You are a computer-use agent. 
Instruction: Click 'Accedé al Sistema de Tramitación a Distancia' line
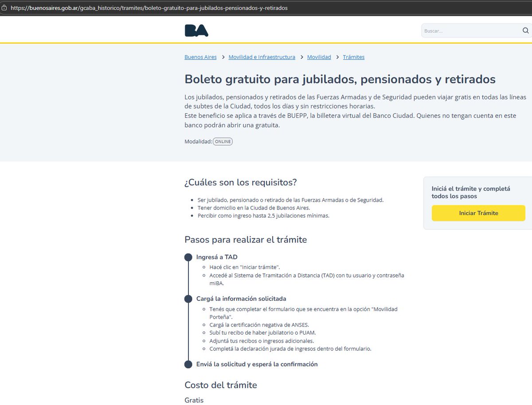tap(307, 279)
